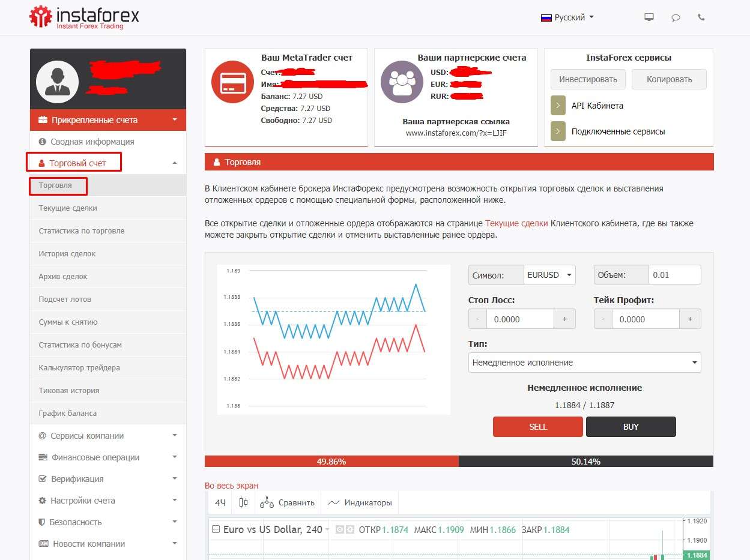This screenshot has height=560, width=750.
Task: Open Архив сделок
Action: (108, 277)
